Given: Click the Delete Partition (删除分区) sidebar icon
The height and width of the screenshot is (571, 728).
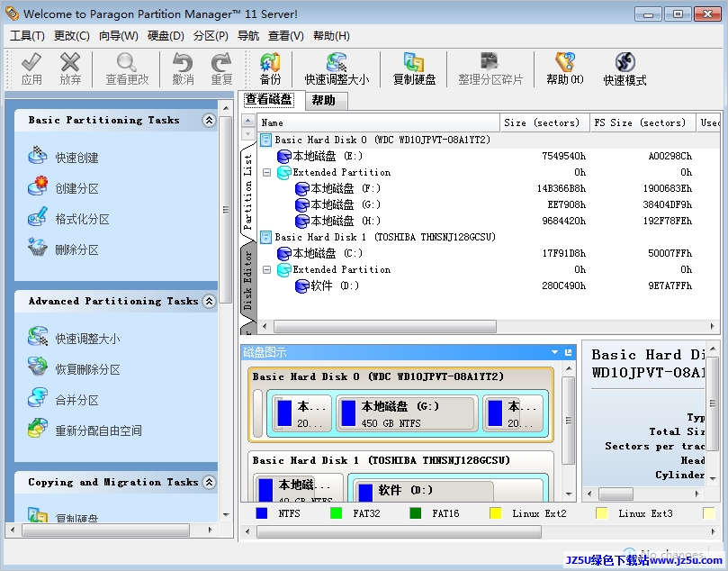Looking at the screenshot, I should pyautogui.click(x=37, y=248).
